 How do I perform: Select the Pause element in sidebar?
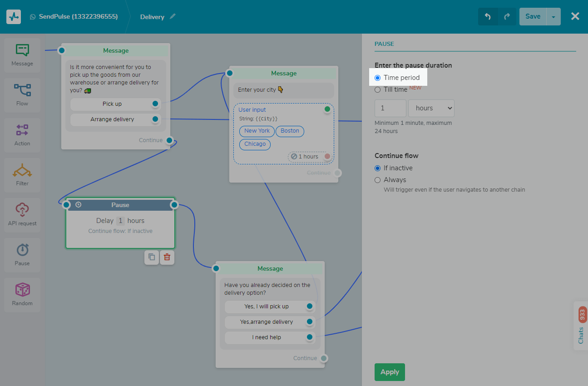tap(22, 255)
